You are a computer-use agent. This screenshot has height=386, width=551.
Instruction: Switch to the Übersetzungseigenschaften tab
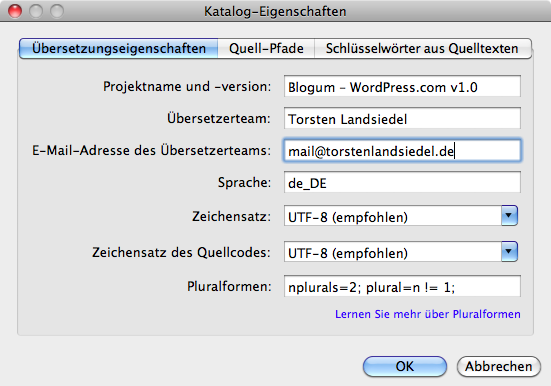(119, 49)
